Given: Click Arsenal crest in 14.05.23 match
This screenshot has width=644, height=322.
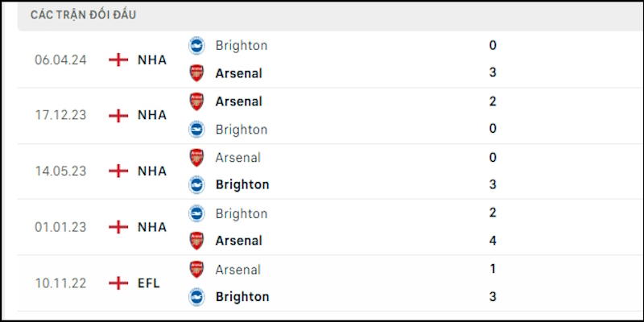Looking at the screenshot, I should point(196,158).
